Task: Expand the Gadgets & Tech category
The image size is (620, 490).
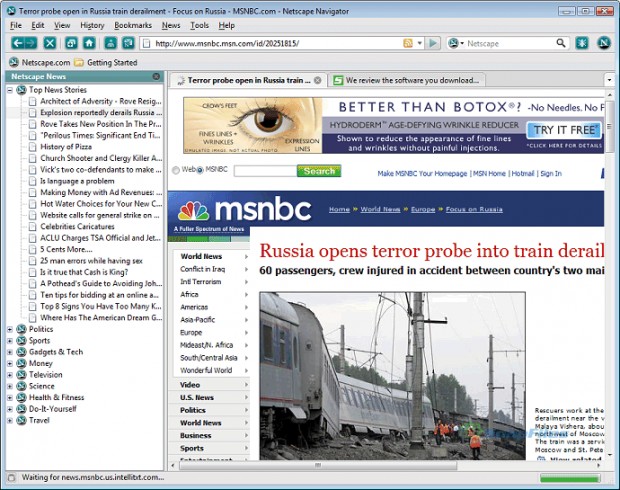Action: coord(10,352)
